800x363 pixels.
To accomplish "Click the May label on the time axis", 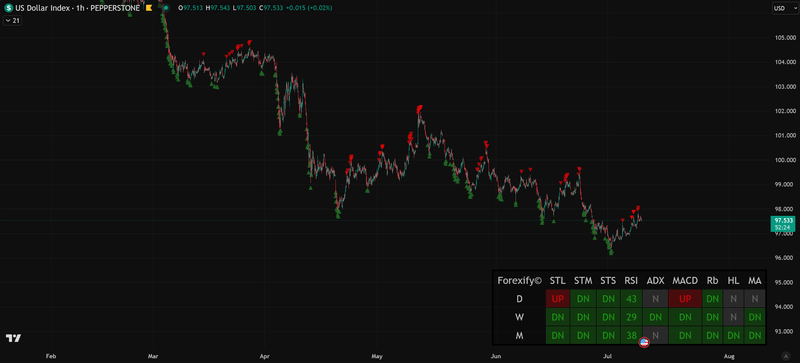I will click(377, 355).
